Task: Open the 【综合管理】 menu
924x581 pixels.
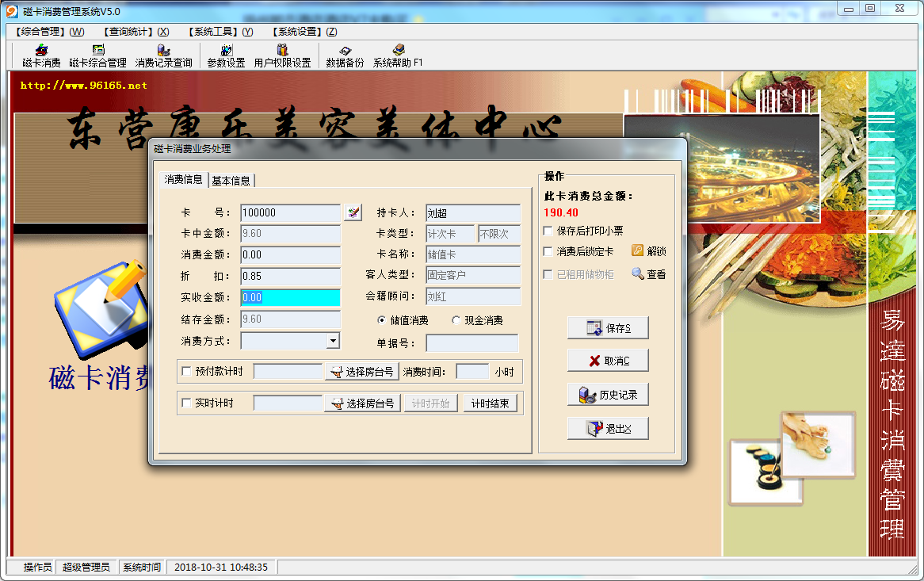Action: [49, 32]
